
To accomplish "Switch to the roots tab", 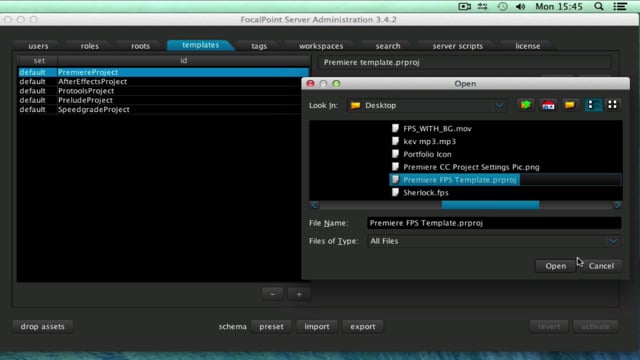I will point(140,46).
